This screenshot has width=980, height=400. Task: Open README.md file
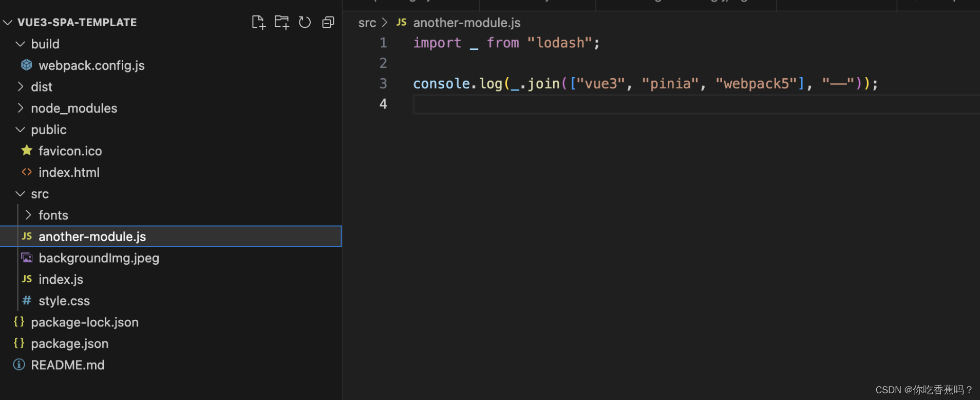(x=67, y=365)
